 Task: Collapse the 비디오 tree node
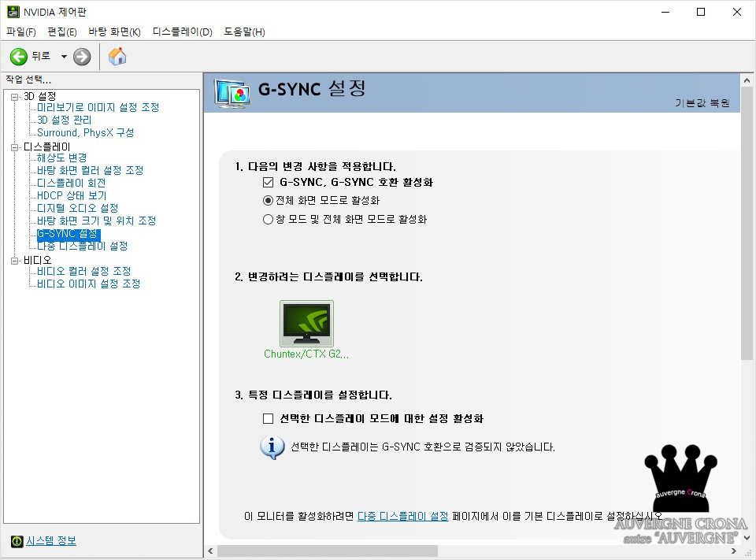click(x=14, y=261)
